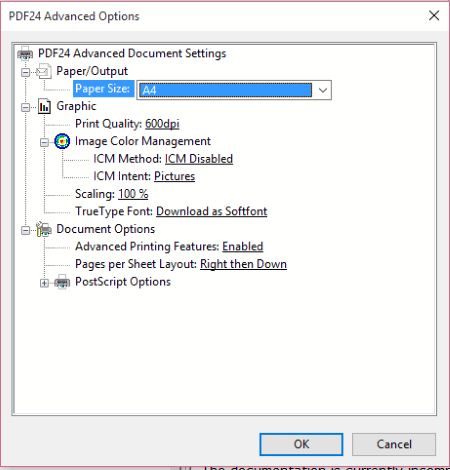This screenshot has height=470, width=450.
Task: Confirm settings with the OK button
Action: point(301,444)
